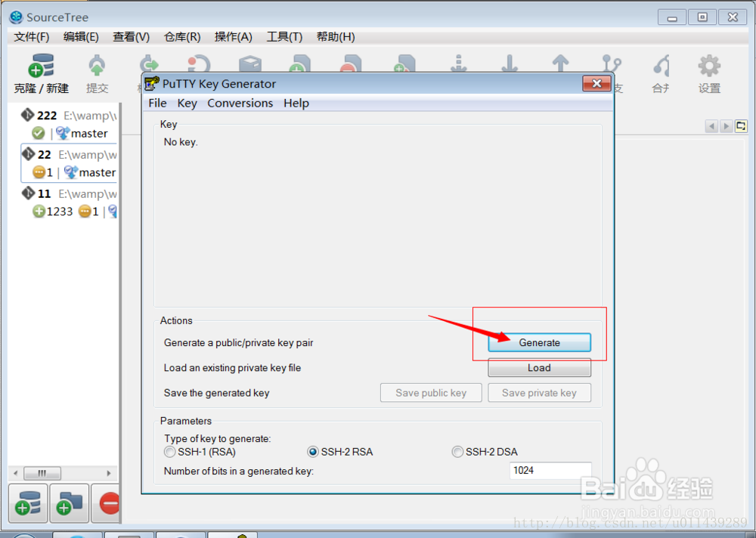
Task: Click the red remove bookmark icon at bottom
Action: point(108,503)
